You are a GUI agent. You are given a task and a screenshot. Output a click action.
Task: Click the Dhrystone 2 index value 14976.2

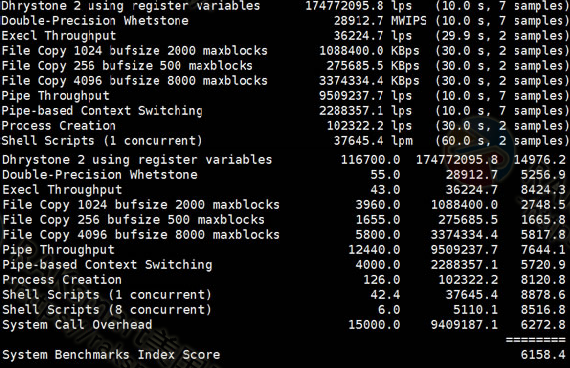tap(539, 160)
